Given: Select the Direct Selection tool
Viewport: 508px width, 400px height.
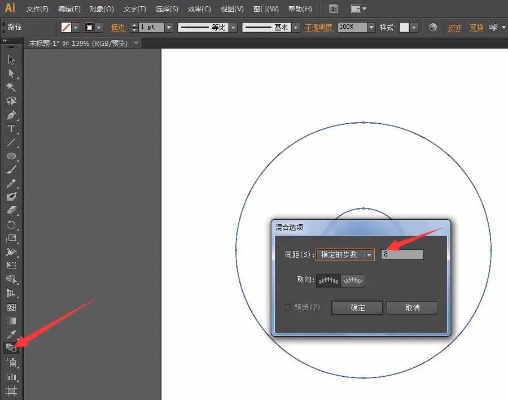Looking at the screenshot, I should [x=11, y=73].
